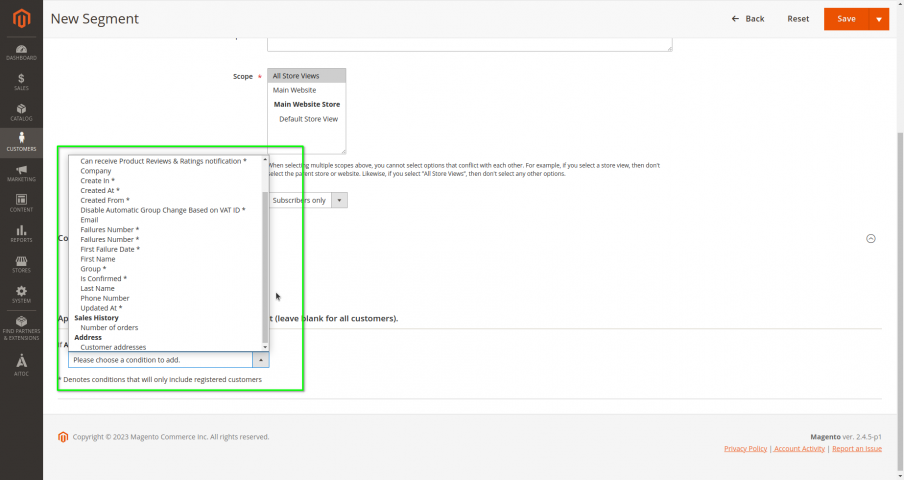This screenshot has width=904, height=480.
Task: Choose First Name condition
Action: coord(97,259)
